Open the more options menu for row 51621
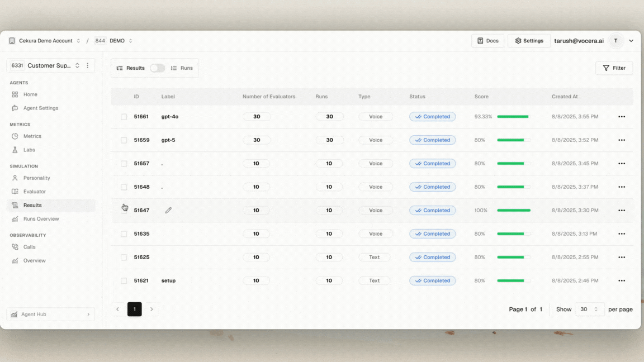The width and height of the screenshot is (644, 362). click(x=621, y=281)
